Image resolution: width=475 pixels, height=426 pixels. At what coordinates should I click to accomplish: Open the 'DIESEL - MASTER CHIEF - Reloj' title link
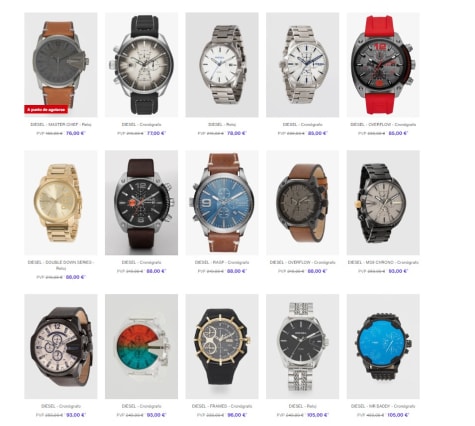click(x=61, y=124)
